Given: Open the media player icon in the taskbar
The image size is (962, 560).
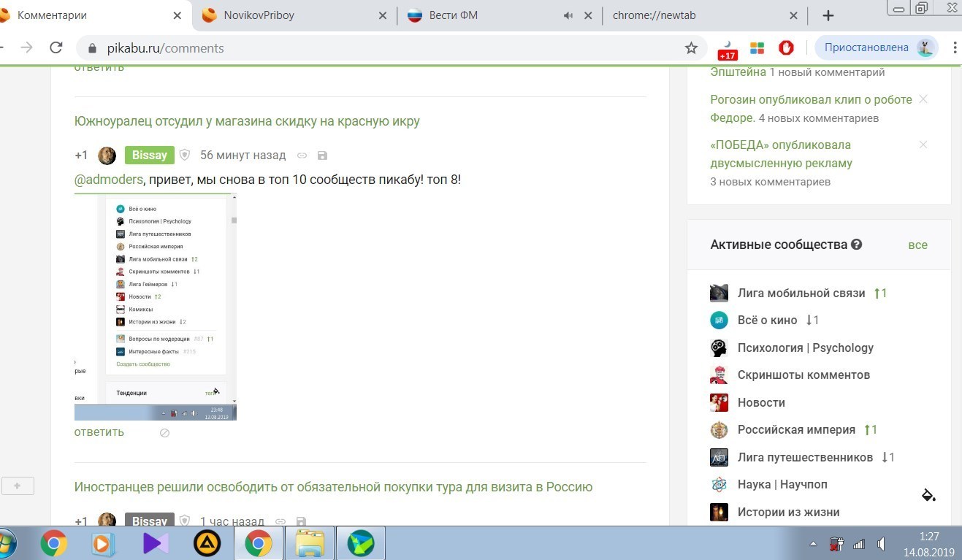Looking at the screenshot, I should tap(104, 543).
